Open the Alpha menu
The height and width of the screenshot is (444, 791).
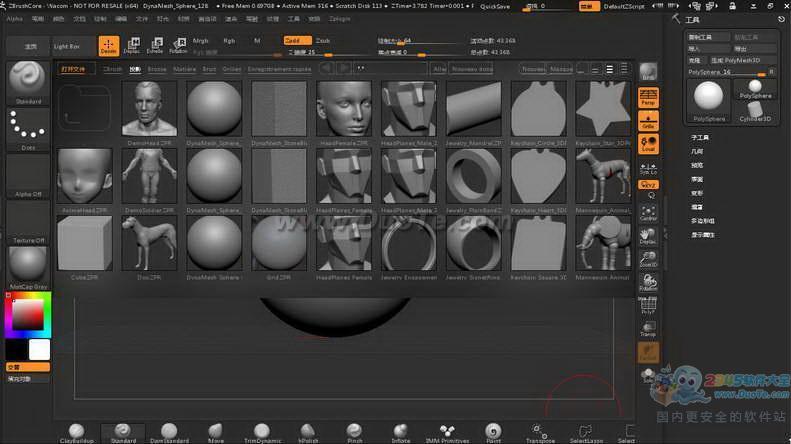point(15,19)
